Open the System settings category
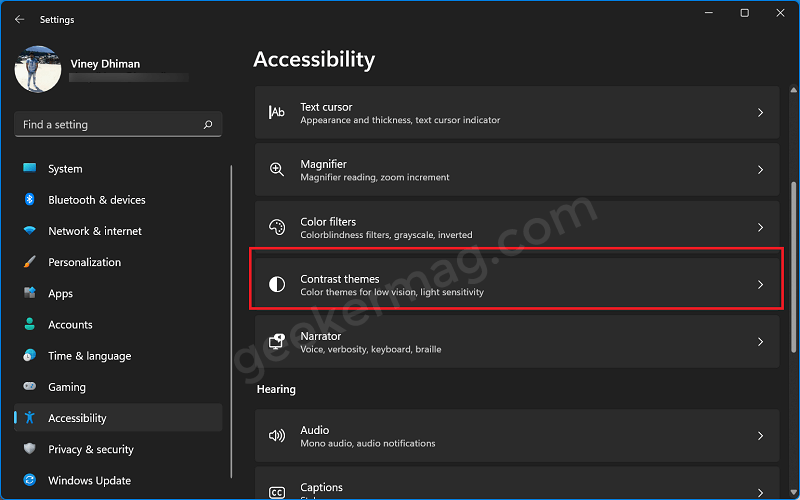800x500 pixels. (x=118, y=169)
